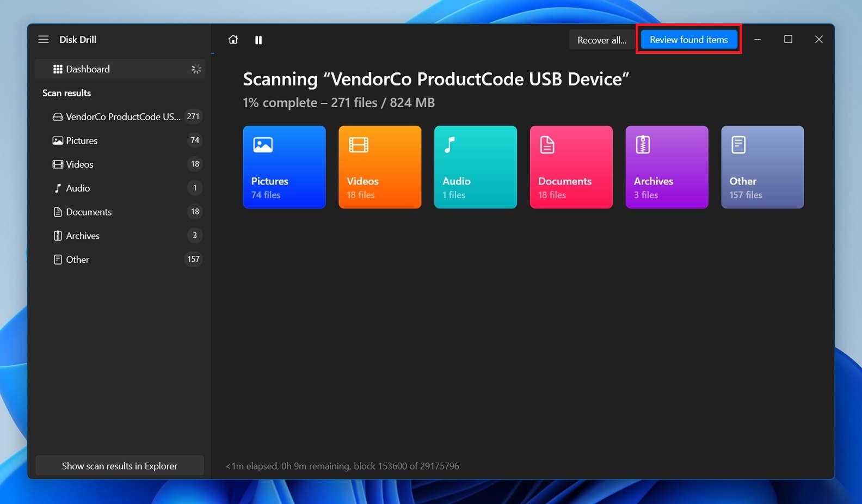Click the Dashboard grid icon
The width and height of the screenshot is (862, 504).
58,69
